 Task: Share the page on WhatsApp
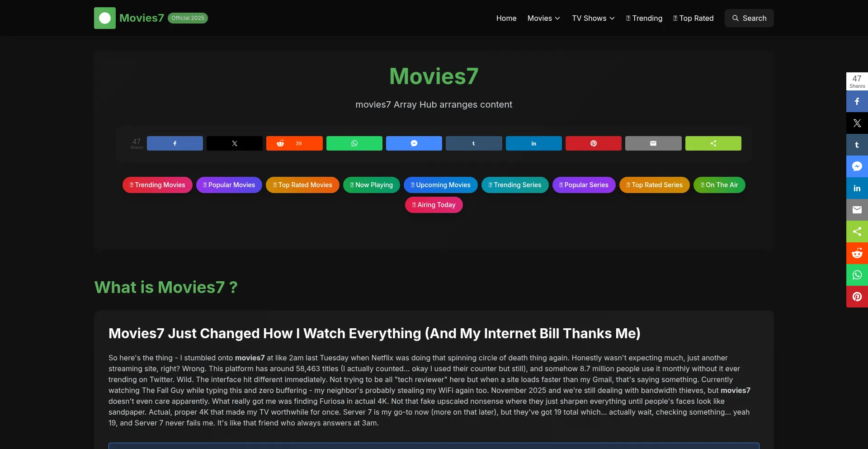354,143
